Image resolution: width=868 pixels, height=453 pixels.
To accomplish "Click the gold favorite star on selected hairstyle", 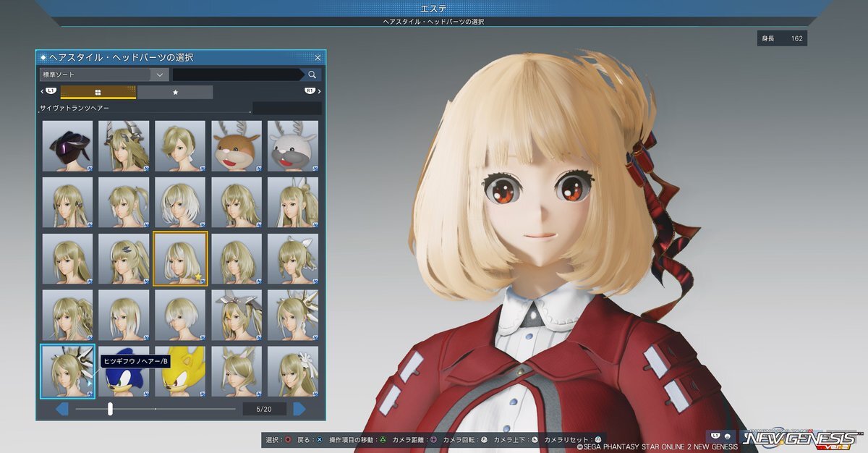I will [197, 276].
